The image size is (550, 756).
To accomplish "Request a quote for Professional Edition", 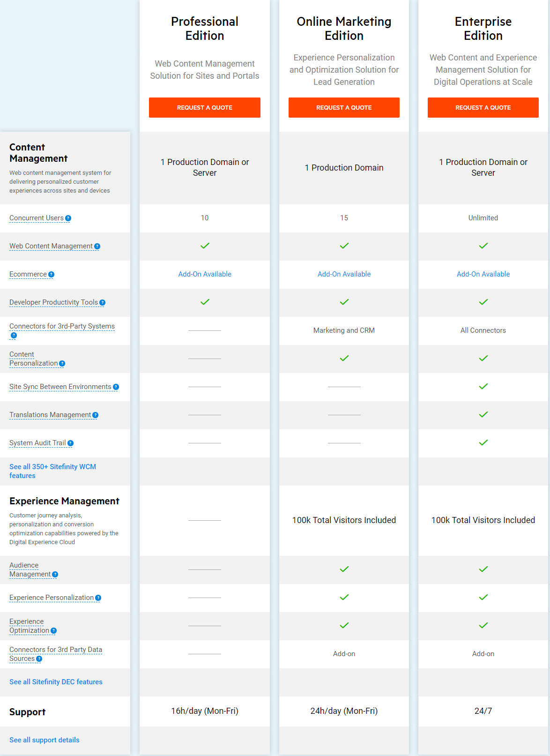I will pos(205,107).
